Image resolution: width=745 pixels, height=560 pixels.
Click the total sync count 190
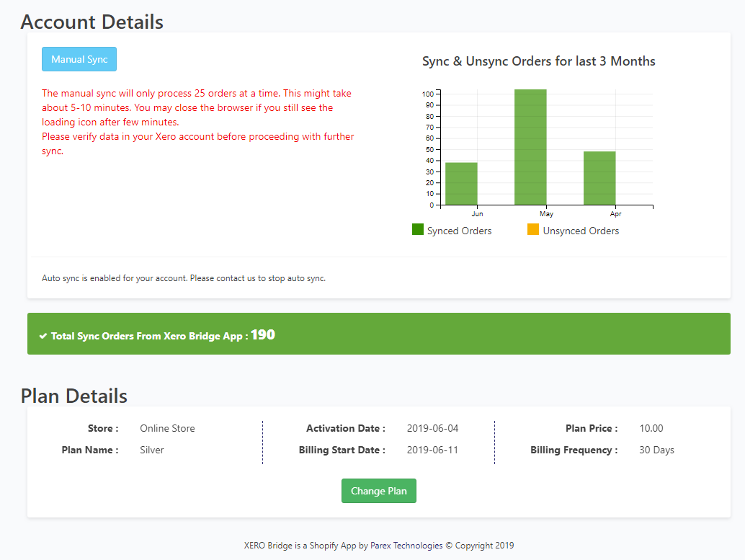click(263, 335)
